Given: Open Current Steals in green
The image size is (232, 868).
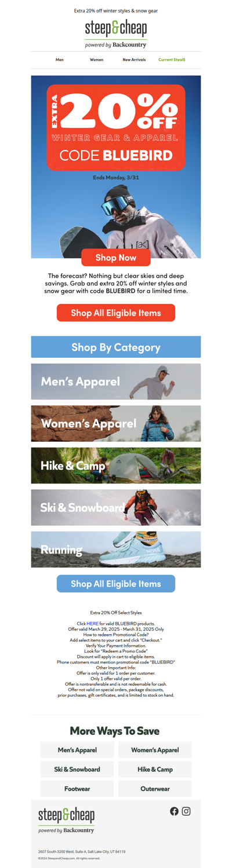Looking at the screenshot, I should pyautogui.click(x=172, y=60).
